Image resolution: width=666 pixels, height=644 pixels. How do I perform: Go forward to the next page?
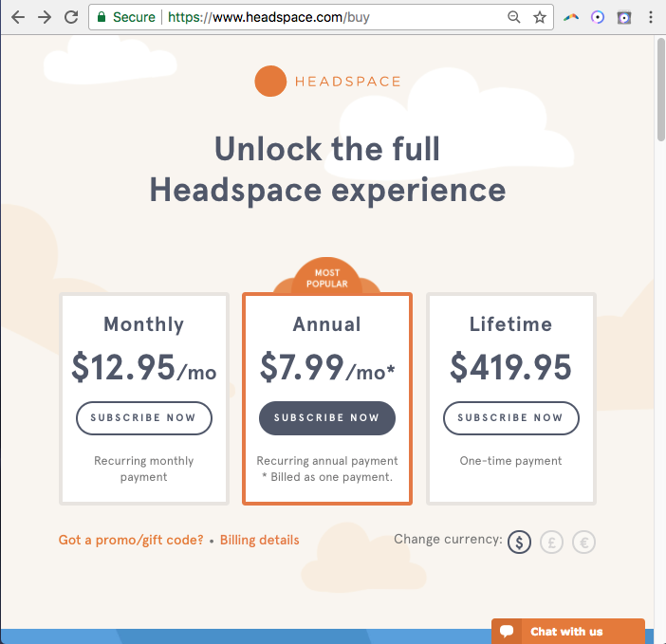pyautogui.click(x=45, y=17)
